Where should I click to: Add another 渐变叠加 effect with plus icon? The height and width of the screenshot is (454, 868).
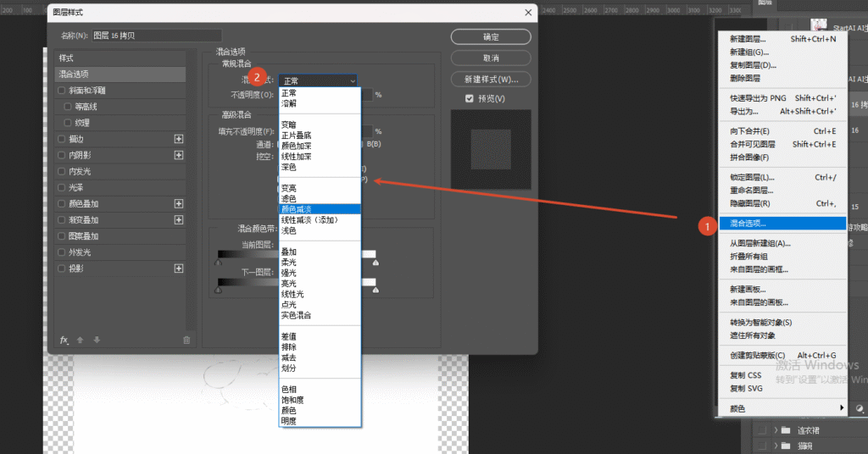click(x=179, y=220)
